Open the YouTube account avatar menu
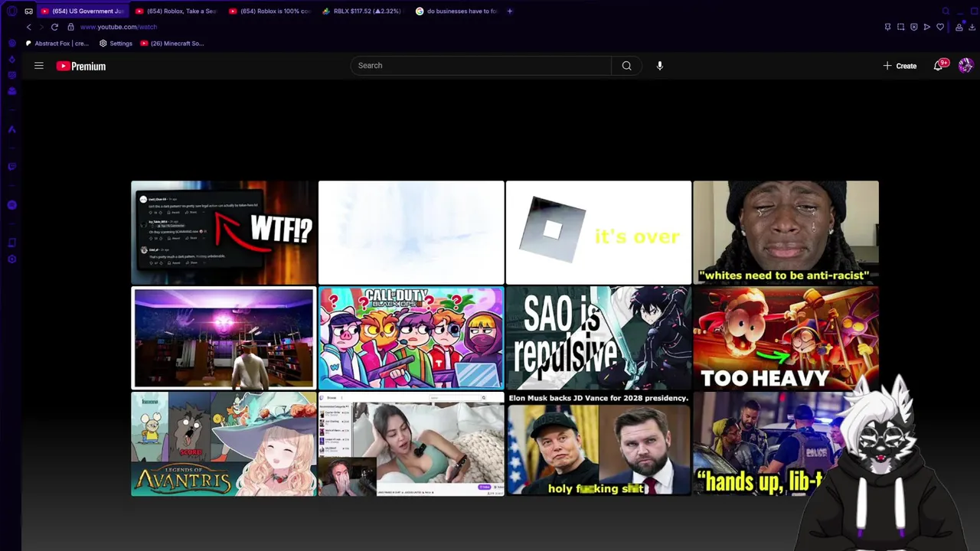 click(965, 66)
